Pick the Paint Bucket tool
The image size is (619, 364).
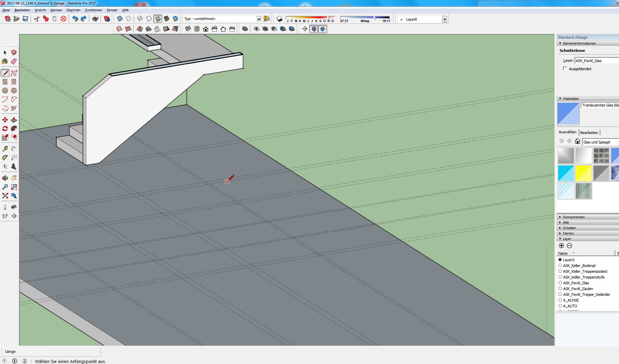click(x=5, y=61)
